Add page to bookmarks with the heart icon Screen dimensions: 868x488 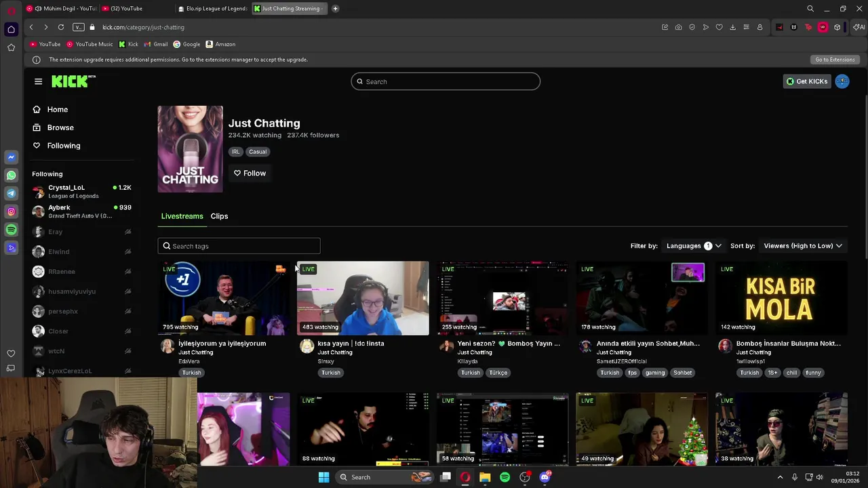(x=719, y=27)
